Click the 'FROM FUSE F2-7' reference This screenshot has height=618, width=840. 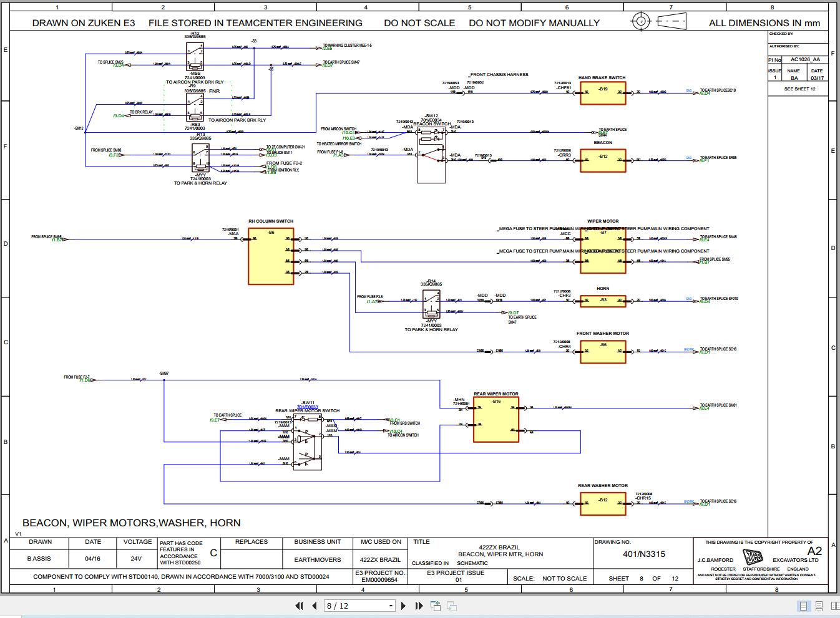pos(77,377)
